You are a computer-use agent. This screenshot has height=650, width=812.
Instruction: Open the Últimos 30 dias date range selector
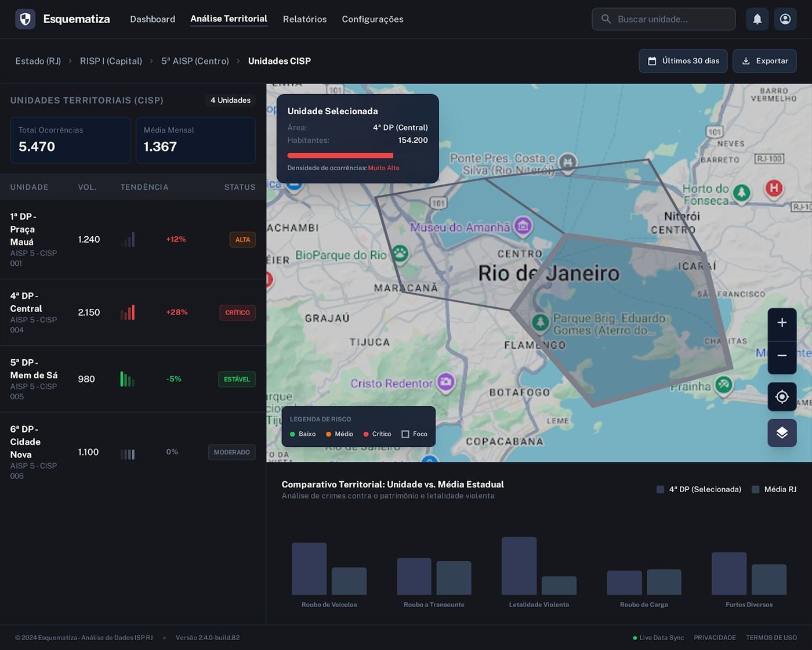click(x=683, y=61)
